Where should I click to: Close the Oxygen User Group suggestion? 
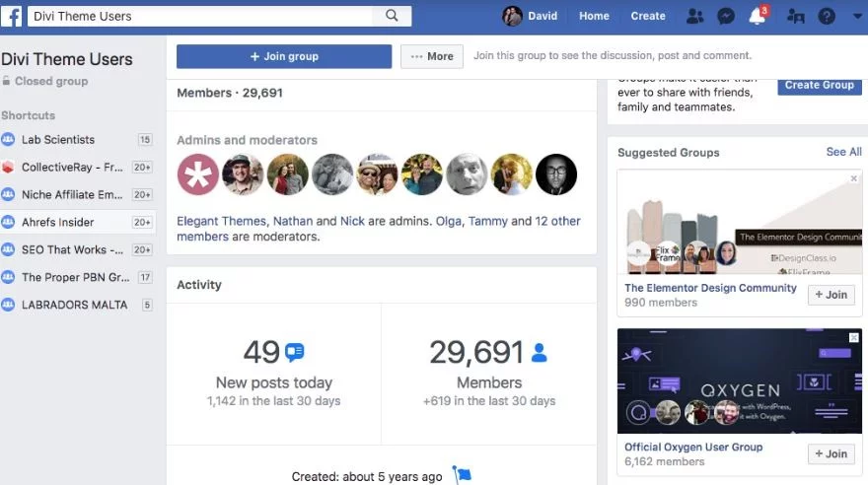[853, 337]
